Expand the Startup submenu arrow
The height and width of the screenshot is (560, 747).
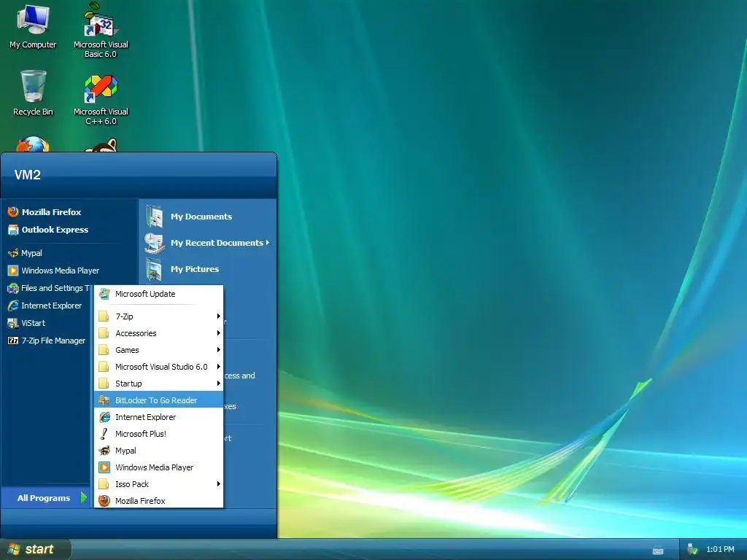click(x=218, y=384)
